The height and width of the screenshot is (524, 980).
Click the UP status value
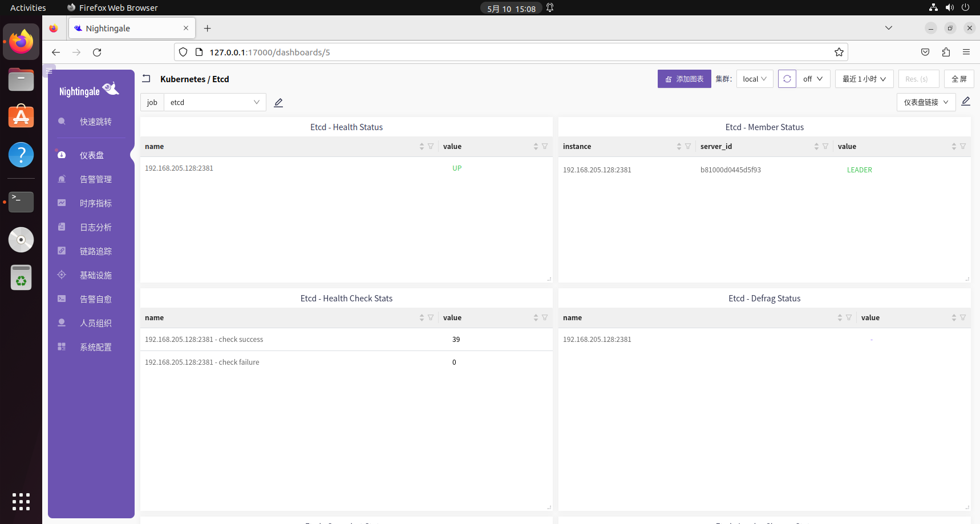457,168
